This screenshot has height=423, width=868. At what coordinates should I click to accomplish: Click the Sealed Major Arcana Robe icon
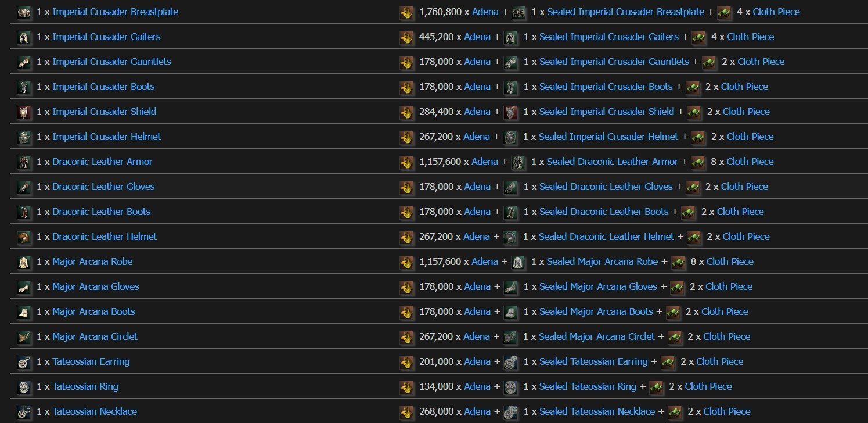click(x=518, y=262)
